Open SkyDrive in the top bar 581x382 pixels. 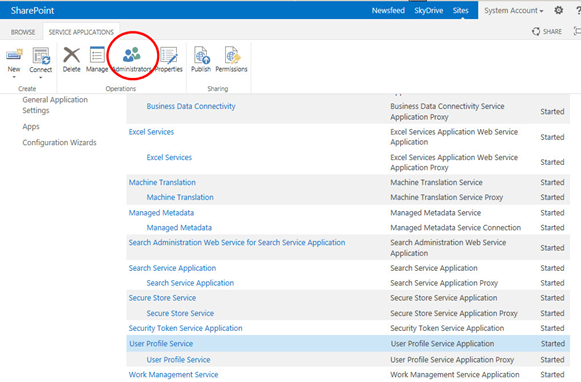tap(428, 10)
